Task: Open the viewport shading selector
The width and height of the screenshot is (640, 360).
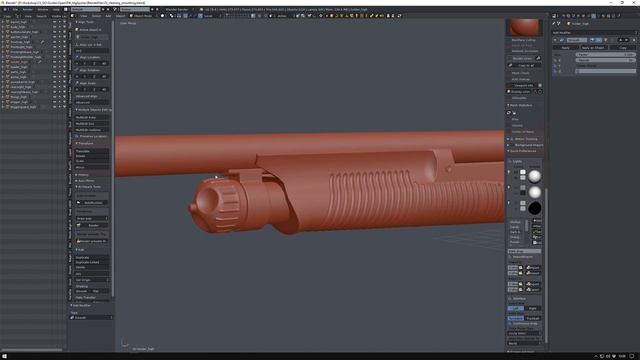Action: pyautogui.click(x=163, y=16)
